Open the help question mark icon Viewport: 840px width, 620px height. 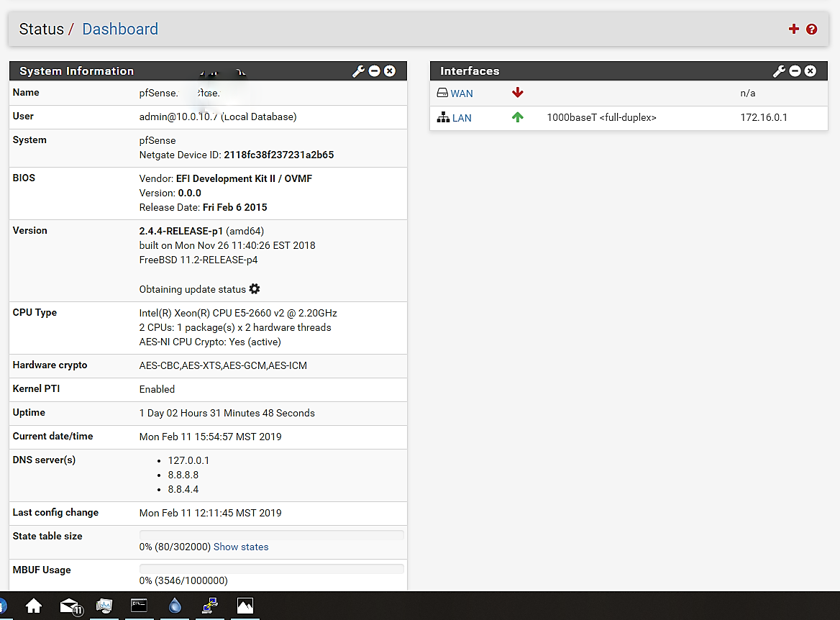[811, 29]
